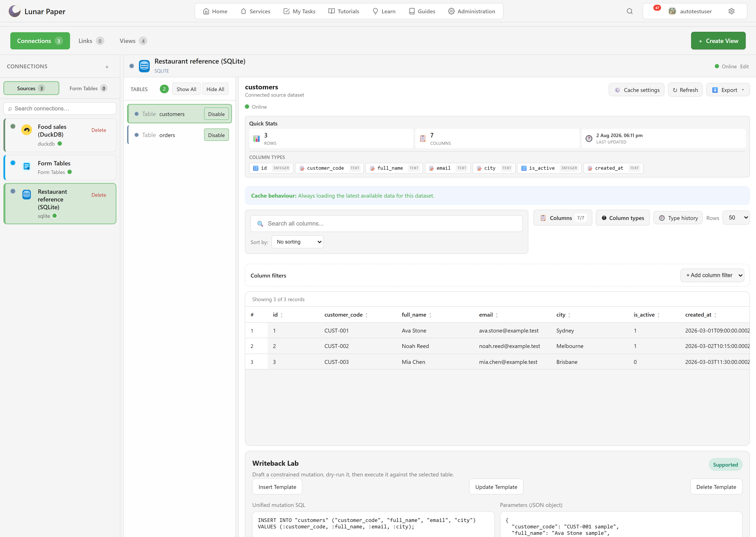Click the Search connections field
The image size is (756, 537).
pyautogui.click(x=60, y=108)
